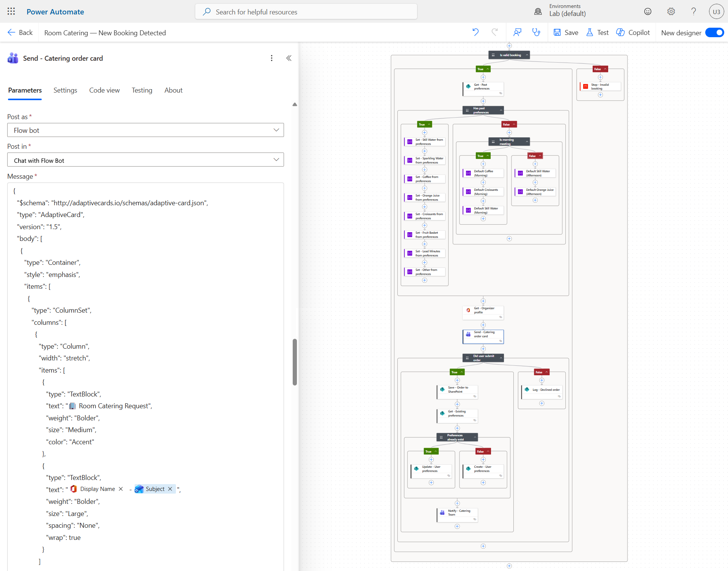This screenshot has height=571, width=728.
Task: Redo the last change
Action: 494,32
